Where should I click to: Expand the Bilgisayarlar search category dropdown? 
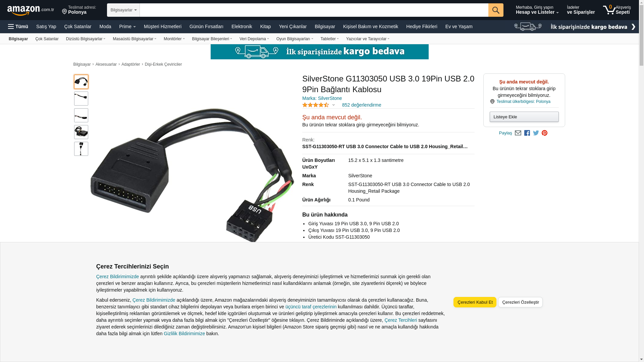coord(123,10)
